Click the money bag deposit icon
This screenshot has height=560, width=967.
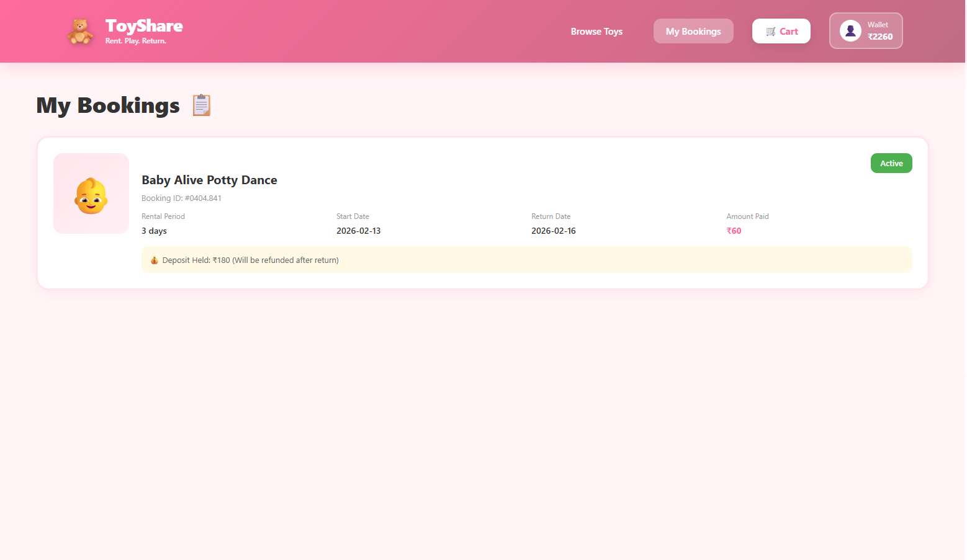155,260
